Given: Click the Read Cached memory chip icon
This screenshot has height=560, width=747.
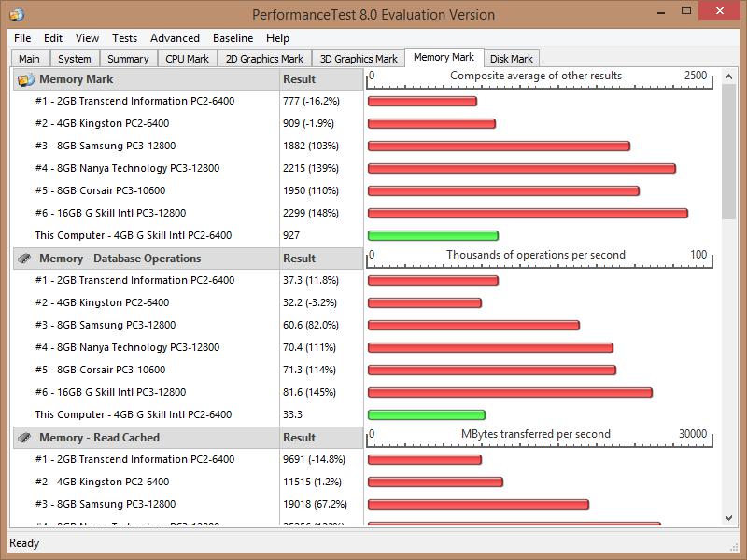Looking at the screenshot, I should click(25, 438).
